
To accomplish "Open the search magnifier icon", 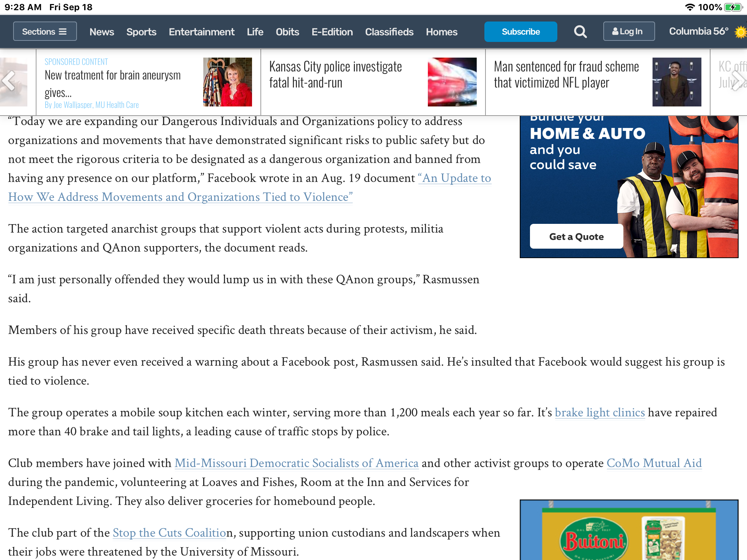I will click(x=580, y=32).
